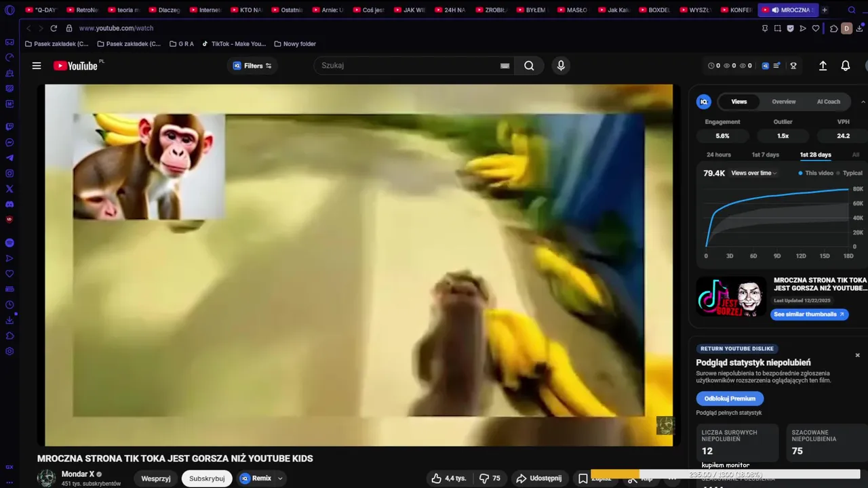Select the 1st 7 days range tab
The width and height of the screenshot is (868, 488).
(x=765, y=155)
